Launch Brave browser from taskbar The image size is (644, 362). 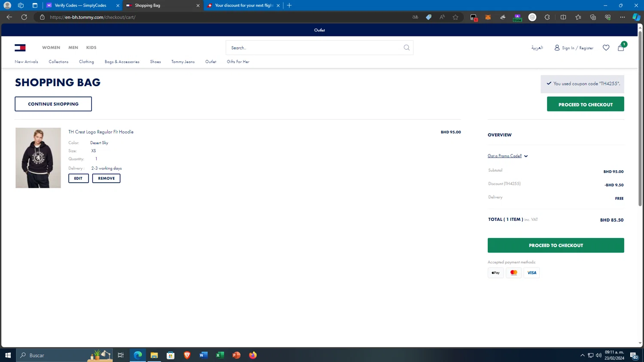coord(187,355)
